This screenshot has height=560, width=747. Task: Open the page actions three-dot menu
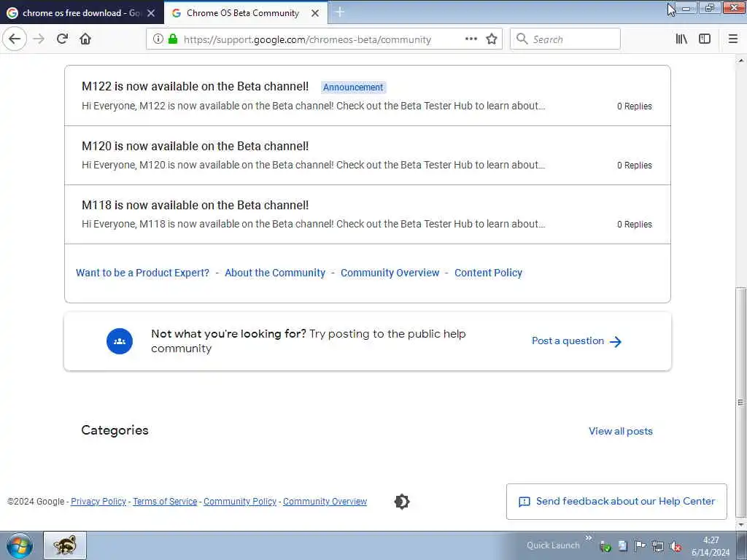(x=471, y=39)
